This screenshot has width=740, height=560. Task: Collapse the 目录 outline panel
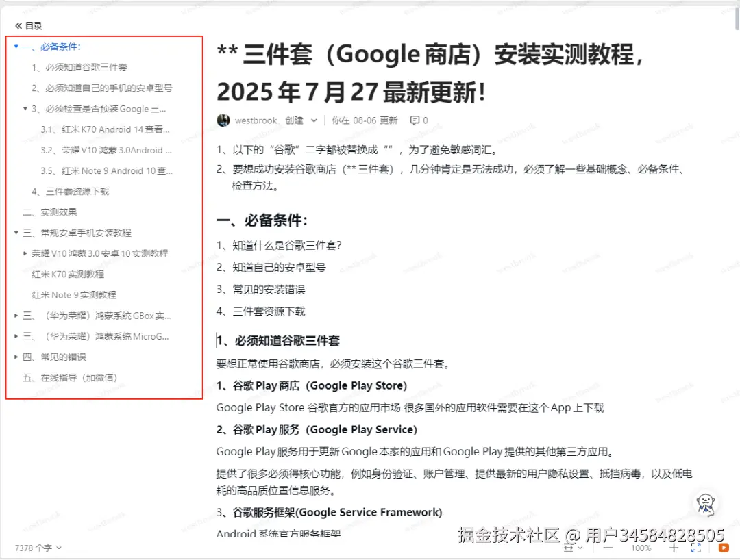tap(18, 26)
